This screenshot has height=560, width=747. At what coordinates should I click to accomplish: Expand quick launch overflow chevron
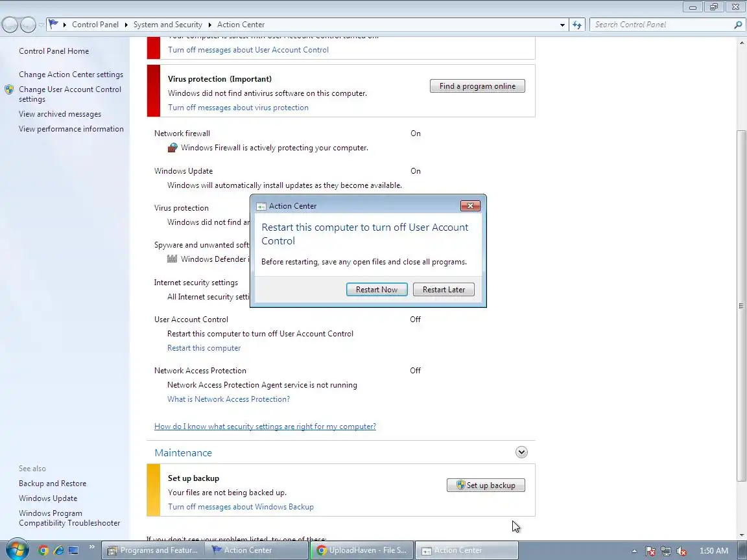tap(92, 547)
